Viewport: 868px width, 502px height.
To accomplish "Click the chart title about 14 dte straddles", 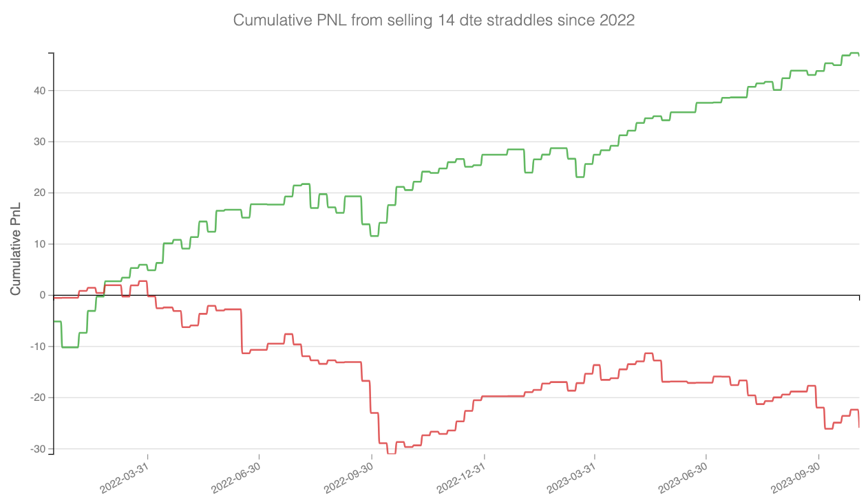I will tap(434, 20).
